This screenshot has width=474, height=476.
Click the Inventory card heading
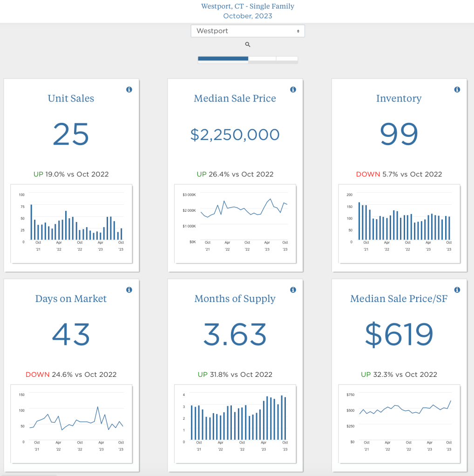click(399, 99)
